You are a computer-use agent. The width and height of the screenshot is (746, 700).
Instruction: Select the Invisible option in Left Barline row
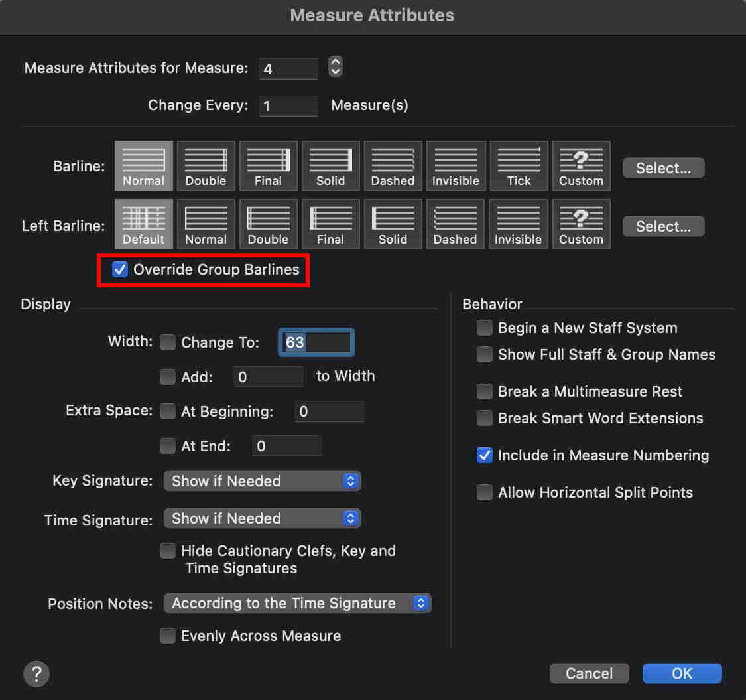point(518,224)
